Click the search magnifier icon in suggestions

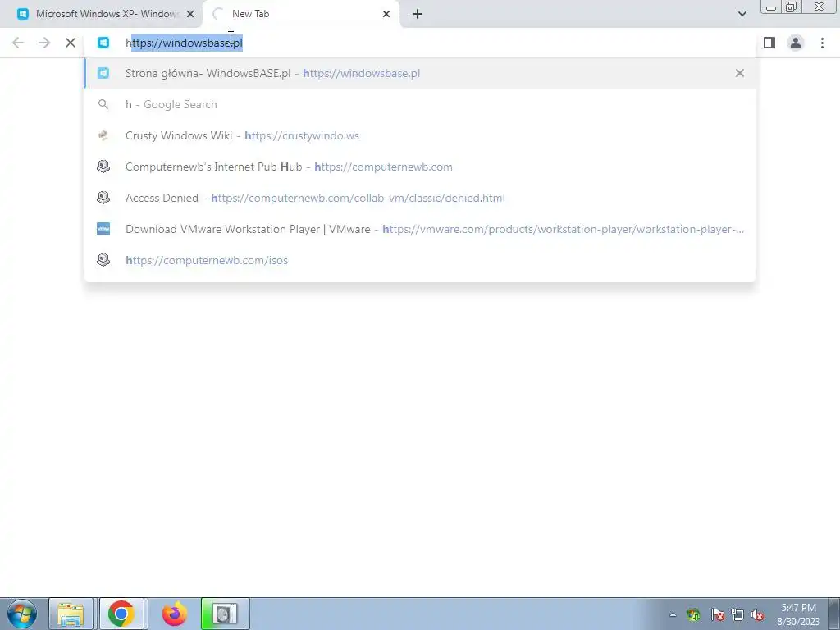point(103,104)
